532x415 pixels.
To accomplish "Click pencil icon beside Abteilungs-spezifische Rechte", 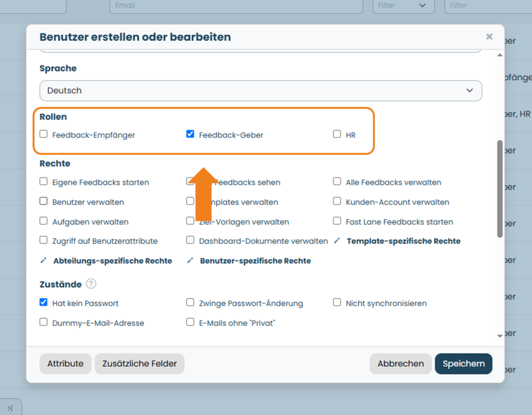I will (x=44, y=261).
